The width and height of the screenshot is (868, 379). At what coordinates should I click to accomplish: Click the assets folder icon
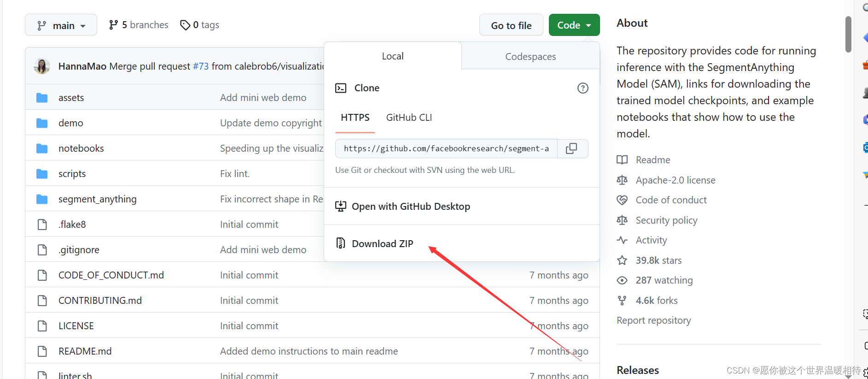42,98
